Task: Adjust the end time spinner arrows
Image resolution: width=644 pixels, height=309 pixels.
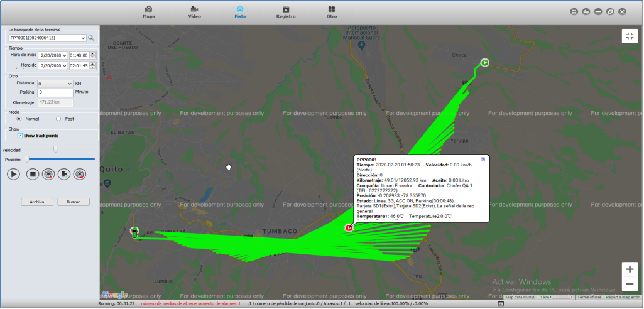Action: coord(93,66)
